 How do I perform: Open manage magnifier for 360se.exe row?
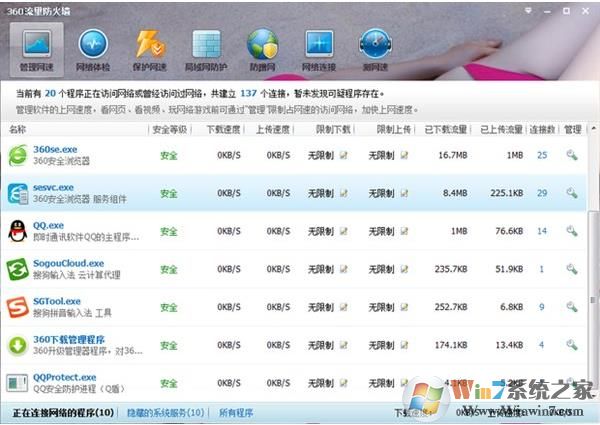[x=572, y=155]
